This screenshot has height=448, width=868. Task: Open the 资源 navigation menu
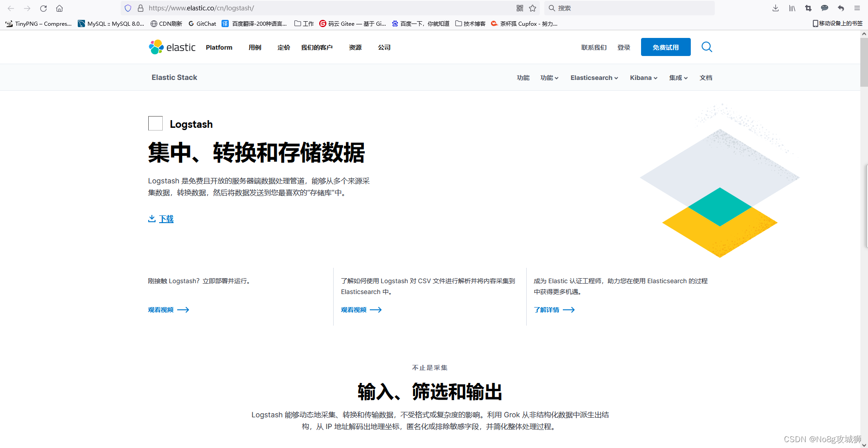(x=355, y=47)
